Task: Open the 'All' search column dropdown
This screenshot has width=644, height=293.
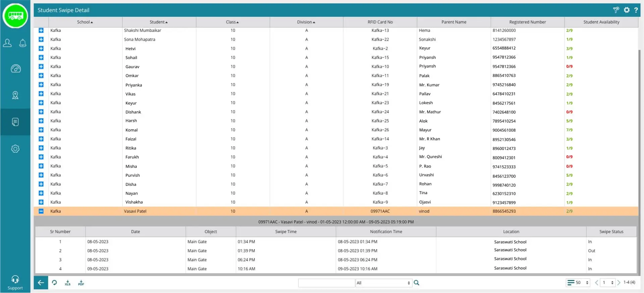Action: [383, 283]
